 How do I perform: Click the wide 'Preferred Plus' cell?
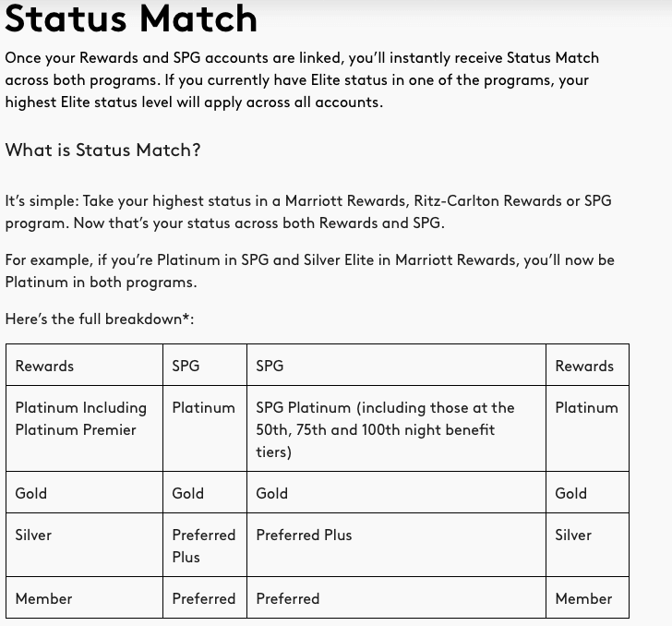[x=396, y=545]
